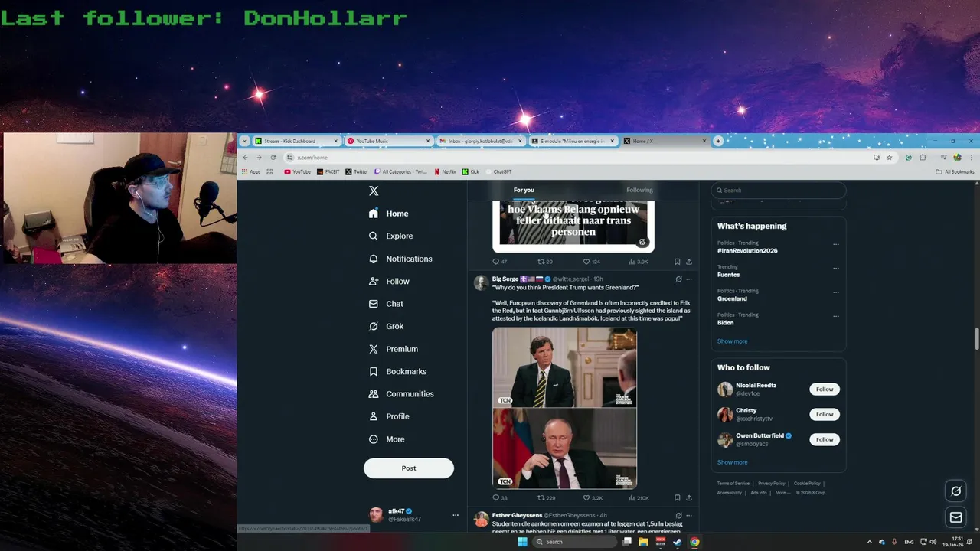Viewport: 980px width, 551px height.
Task: Switch to the For you tab
Action: [524, 191]
